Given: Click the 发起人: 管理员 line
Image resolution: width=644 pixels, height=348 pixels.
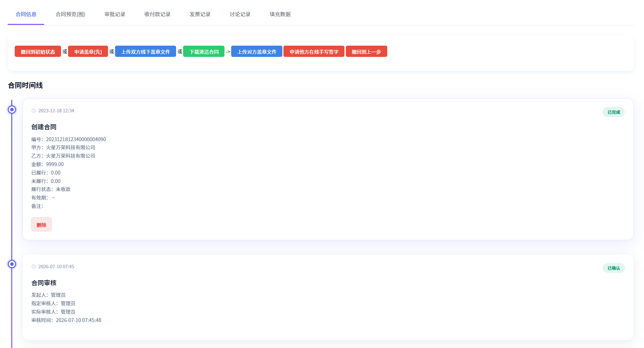Looking at the screenshot, I should (48, 295).
